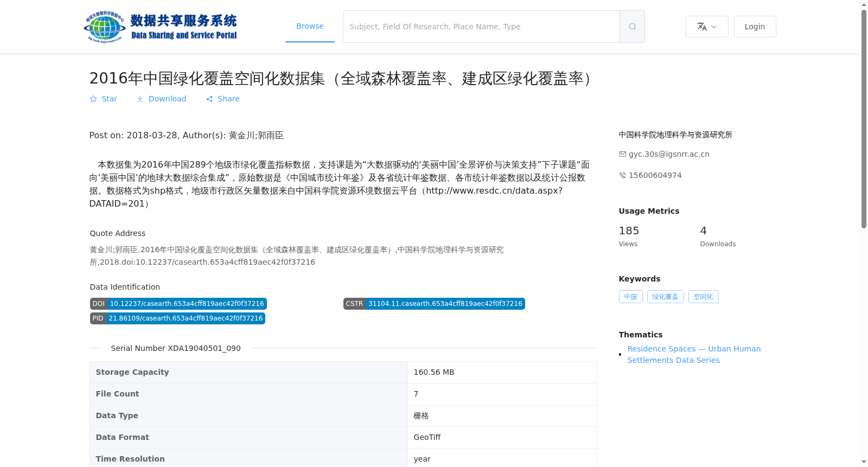This screenshot has width=868, height=467.
Task: Select the CSTR identifier badge
Action: coord(434,304)
